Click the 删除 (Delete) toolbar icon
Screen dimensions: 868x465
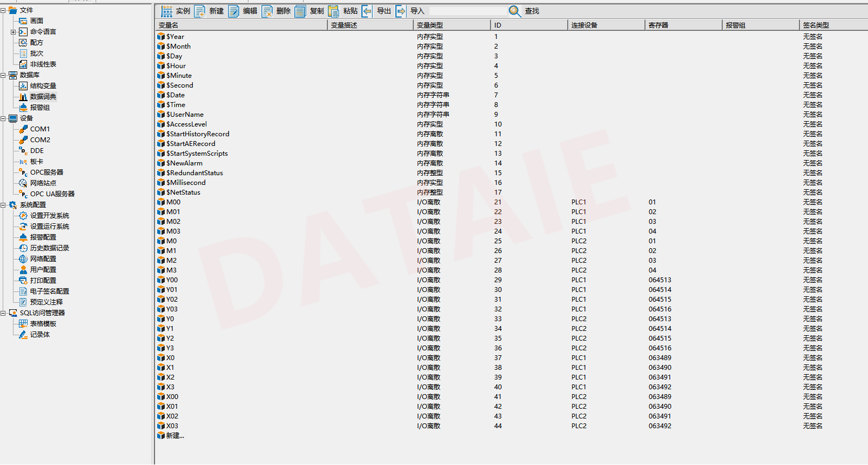tap(267, 11)
